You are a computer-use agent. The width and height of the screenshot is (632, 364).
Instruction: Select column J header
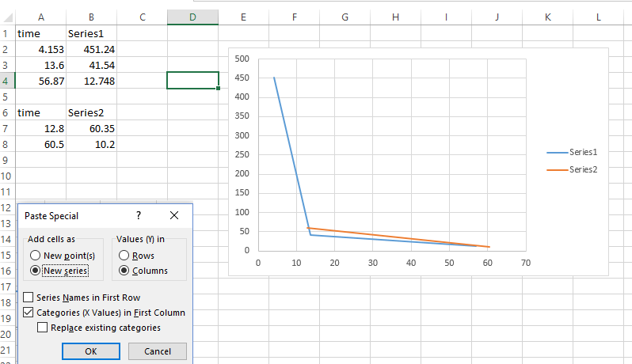click(x=497, y=17)
